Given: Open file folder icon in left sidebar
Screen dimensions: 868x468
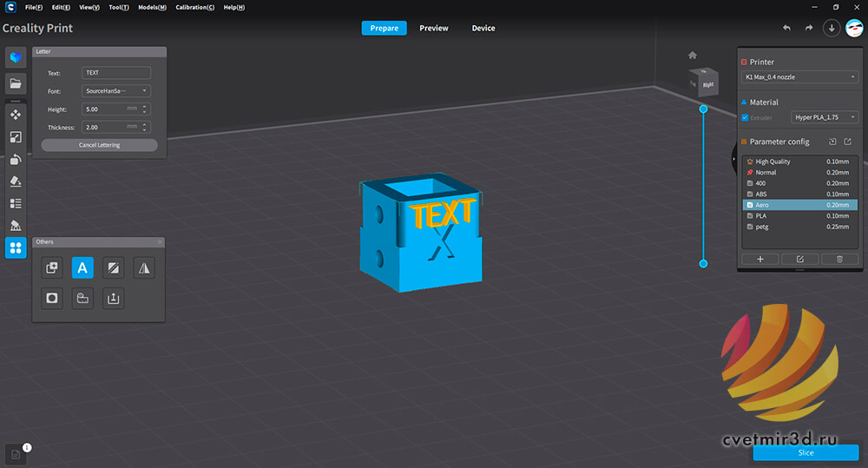Looking at the screenshot, I should (x=16, y=83).
